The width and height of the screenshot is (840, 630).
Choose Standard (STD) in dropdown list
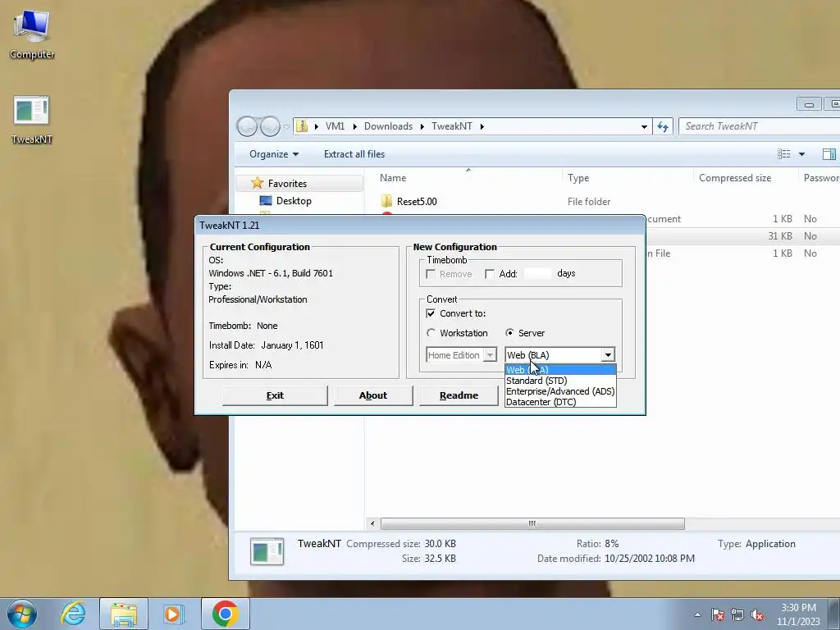[560, 381]
